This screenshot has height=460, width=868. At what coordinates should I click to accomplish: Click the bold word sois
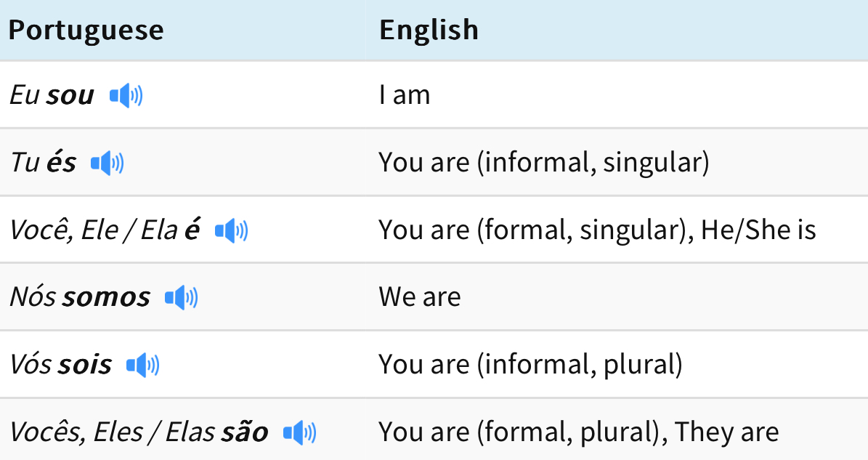[85, 366]
